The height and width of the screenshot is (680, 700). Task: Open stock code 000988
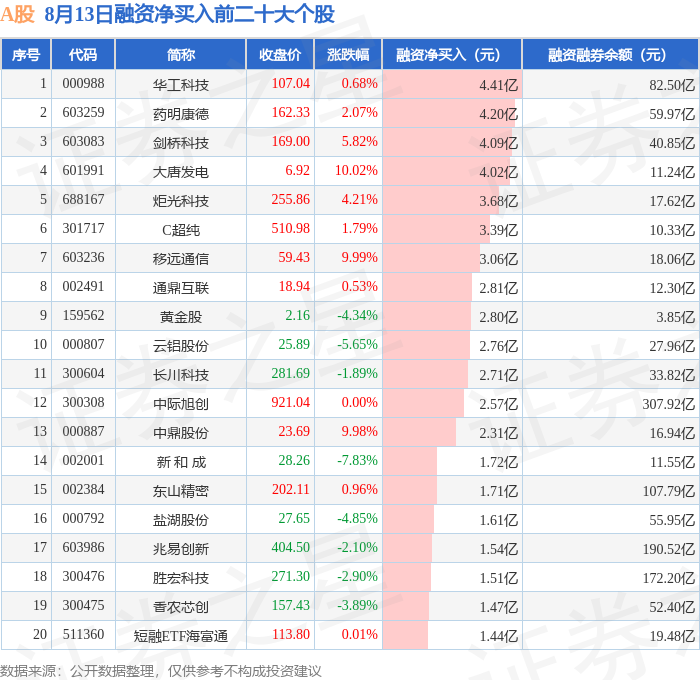click(x=83, y=83)
